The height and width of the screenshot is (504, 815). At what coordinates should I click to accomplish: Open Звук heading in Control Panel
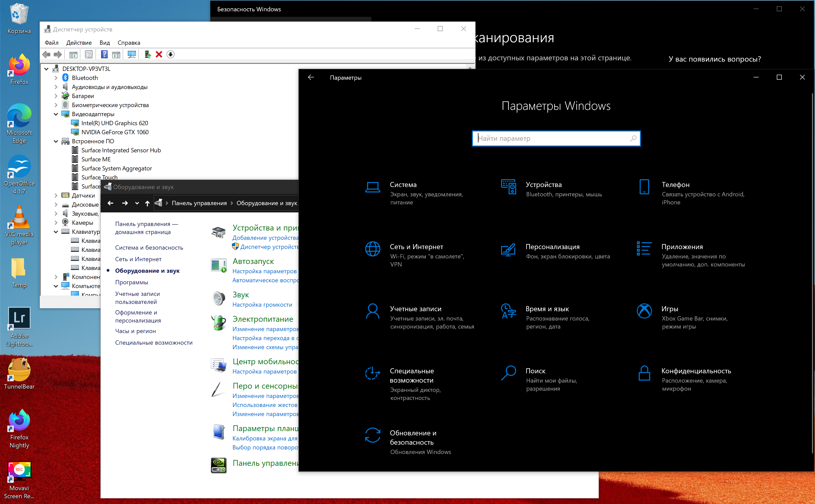pos(240,295)
